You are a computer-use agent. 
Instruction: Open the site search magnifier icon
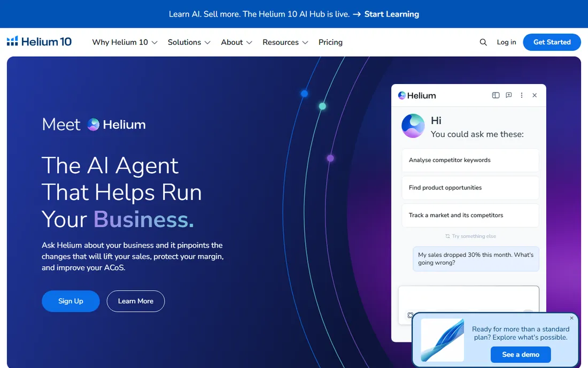483,42
